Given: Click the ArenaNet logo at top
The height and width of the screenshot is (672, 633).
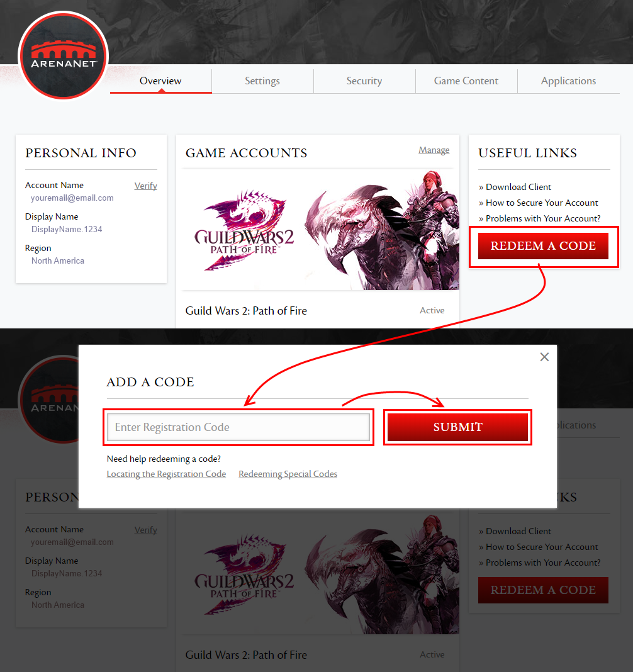Looking at the screenshot, I should pyautogui.click(x=64, y=56).
